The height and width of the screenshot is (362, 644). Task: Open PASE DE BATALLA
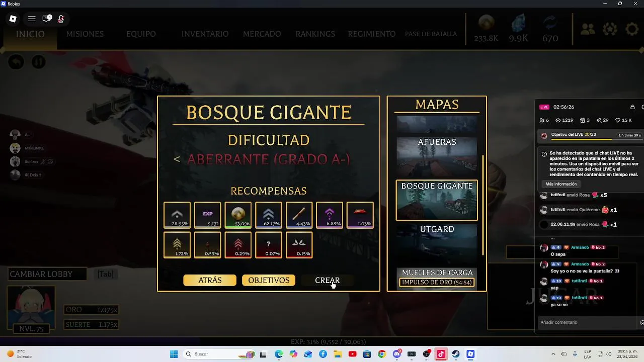click(431, 34)
